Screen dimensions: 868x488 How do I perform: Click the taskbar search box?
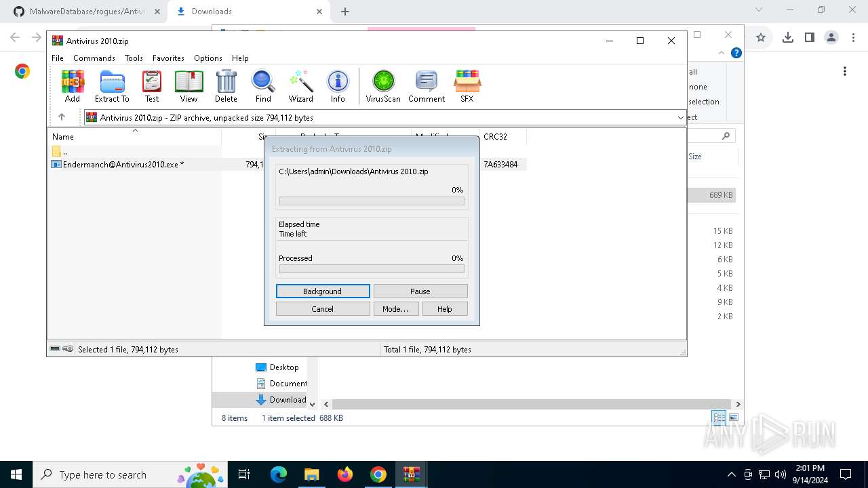tap(130, 474)
